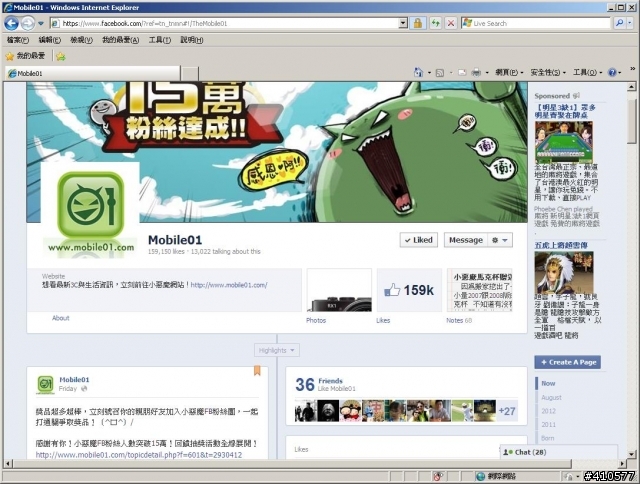This screenshot has height=484, width=640.
Task: Open the Home icon on command bar
Action: click(x=418, y=72)
